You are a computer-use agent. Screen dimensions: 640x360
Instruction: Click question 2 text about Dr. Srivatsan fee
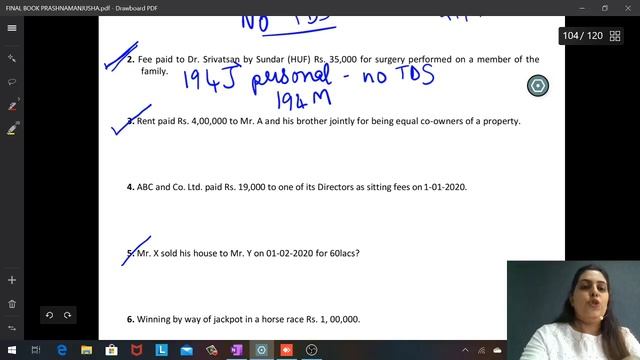(x=333, y=65)
